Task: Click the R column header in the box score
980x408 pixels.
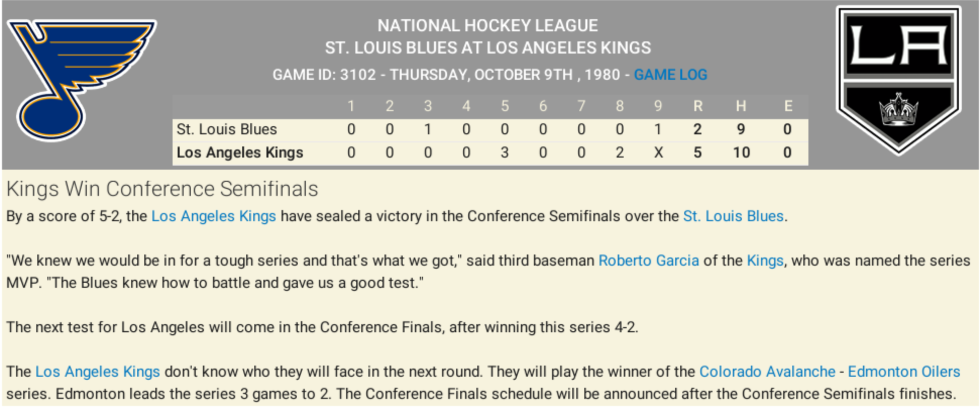Action: [698, 106]
